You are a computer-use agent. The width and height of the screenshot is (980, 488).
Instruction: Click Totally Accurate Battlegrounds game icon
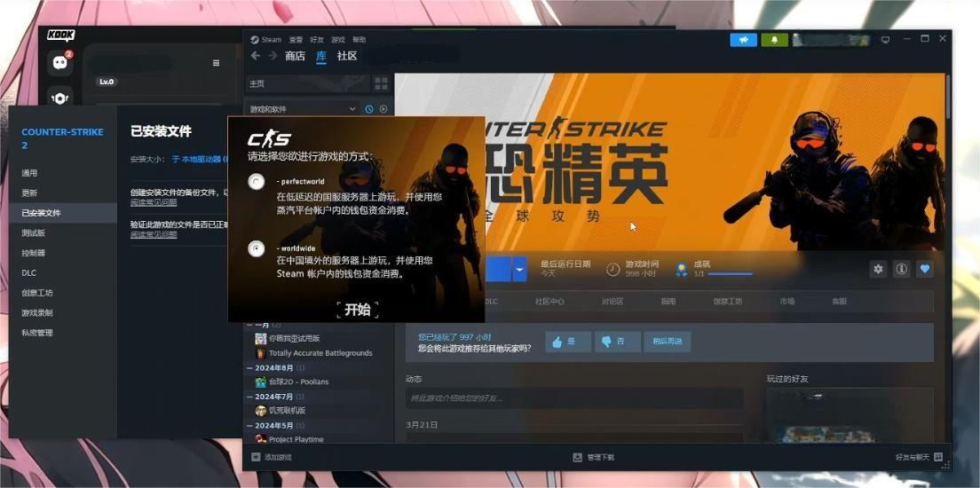coord(261,353)
